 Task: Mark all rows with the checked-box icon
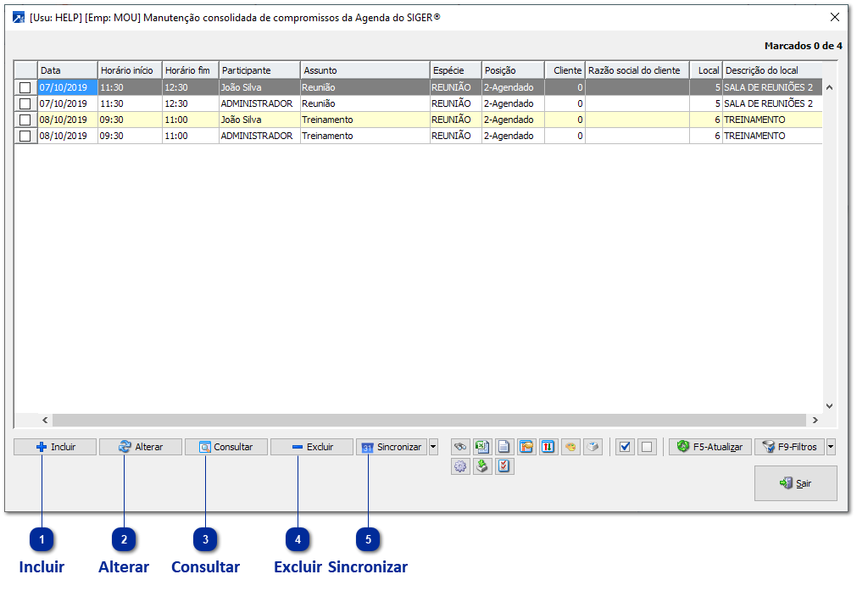point(625,447)
